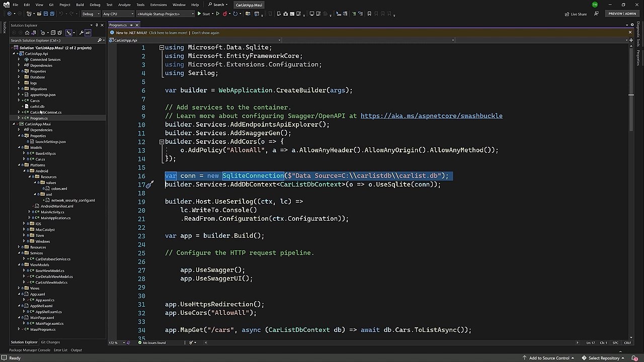Open the swashbuckle URL in code comment
This screenshot has height=362, width=644.
[x=431, y=116]
